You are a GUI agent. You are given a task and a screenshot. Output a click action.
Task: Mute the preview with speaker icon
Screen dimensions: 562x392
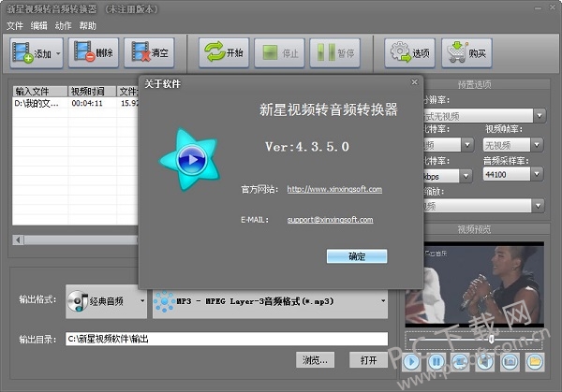click(x=485, y=362)
